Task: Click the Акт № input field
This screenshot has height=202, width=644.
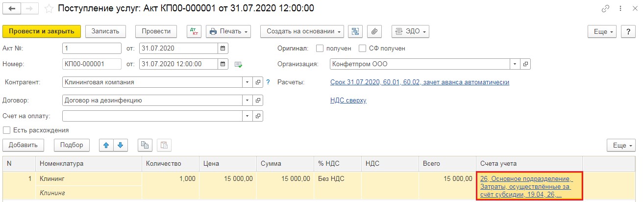Action: point(92,49)
